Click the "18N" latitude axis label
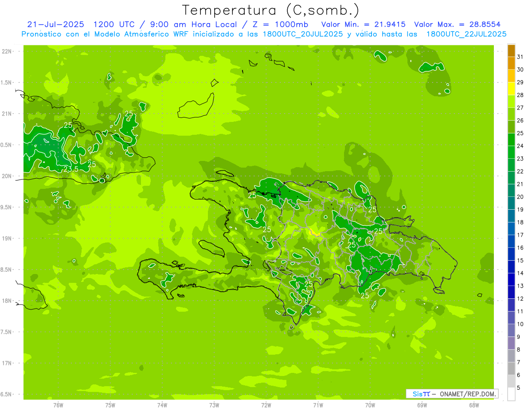The width and height of the screenshot is (532, 411). coord(7,301)
